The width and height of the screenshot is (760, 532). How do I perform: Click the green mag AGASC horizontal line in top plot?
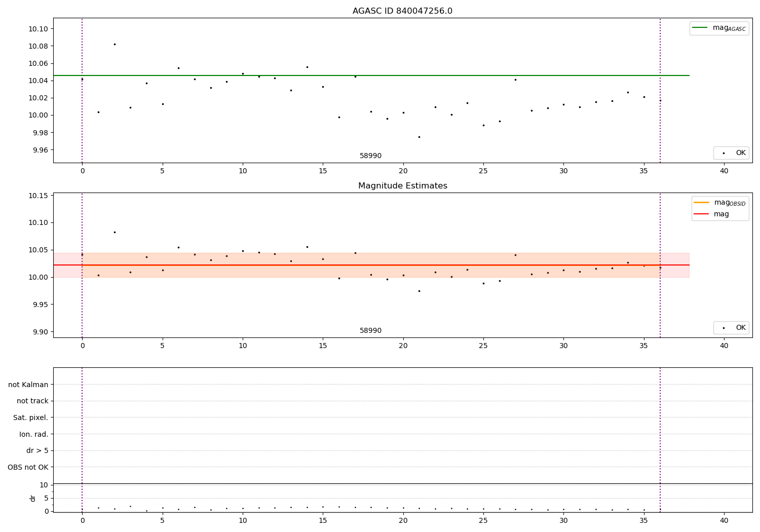pyautogui.click(x=371, y=75)
